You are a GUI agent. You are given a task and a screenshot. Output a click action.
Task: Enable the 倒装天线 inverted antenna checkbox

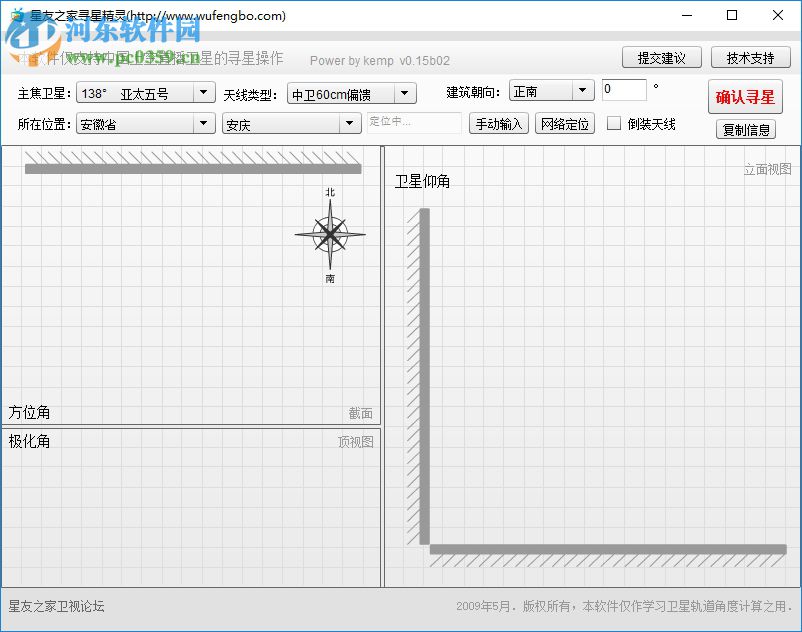click(616, 124)
